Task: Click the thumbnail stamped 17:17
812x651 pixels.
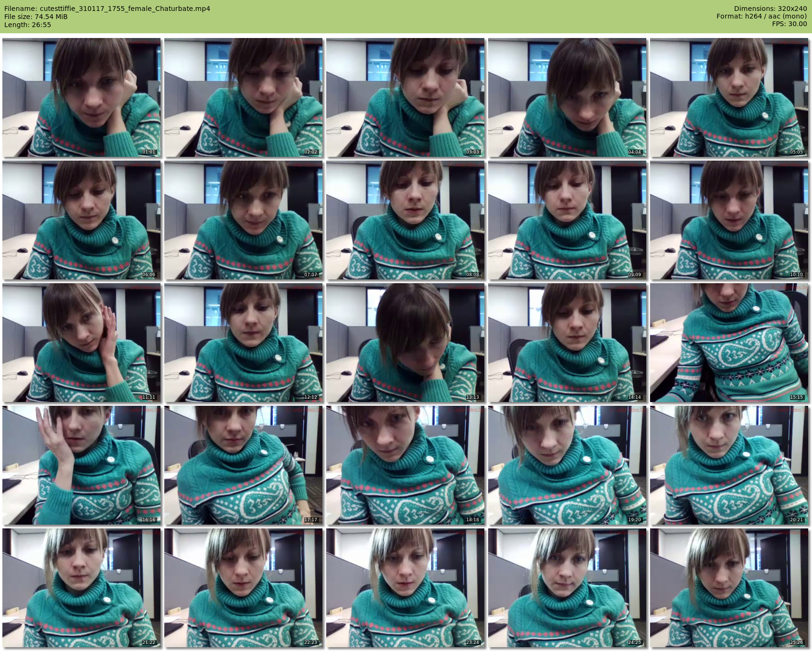Action: coord(244,465)
